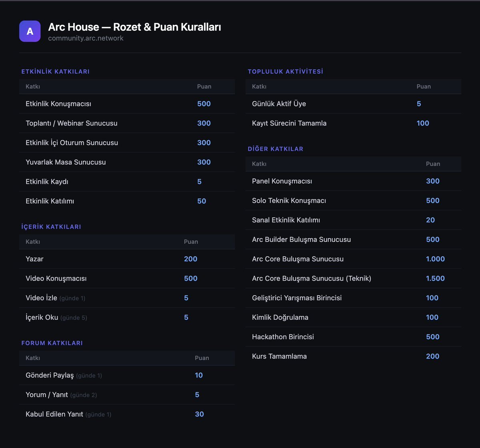Click the 30 points for Kabul Edilen Yanıt

(200, 414)
